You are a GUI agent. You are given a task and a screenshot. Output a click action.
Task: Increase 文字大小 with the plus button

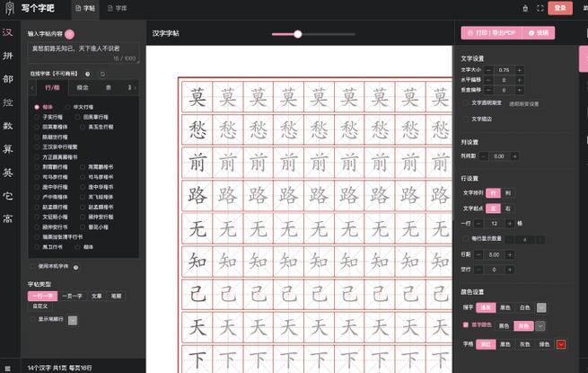(x=520, y=70)
